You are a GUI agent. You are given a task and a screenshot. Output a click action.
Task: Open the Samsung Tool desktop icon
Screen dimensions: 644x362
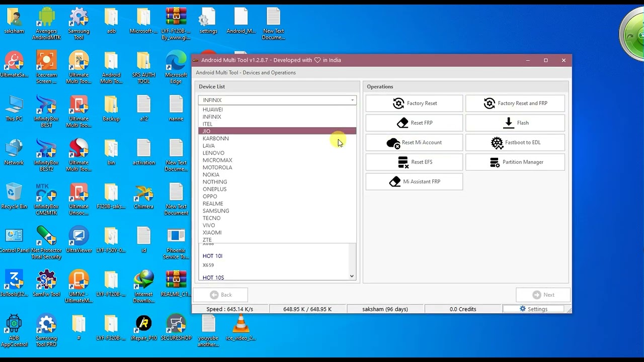point(78,24)
